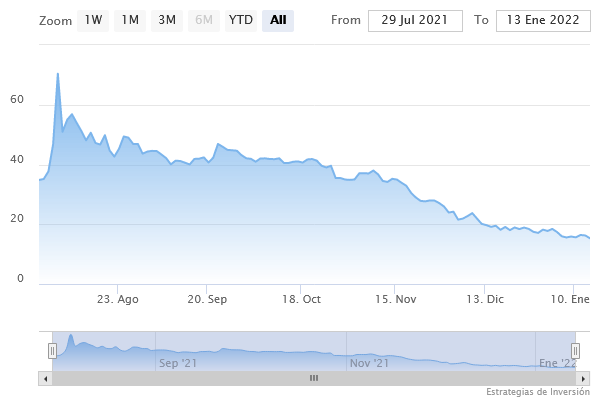Open the Estrategias de Inversión credit link
The width and height of the screenshot is (600, 400).
click(x=538, y=391)
